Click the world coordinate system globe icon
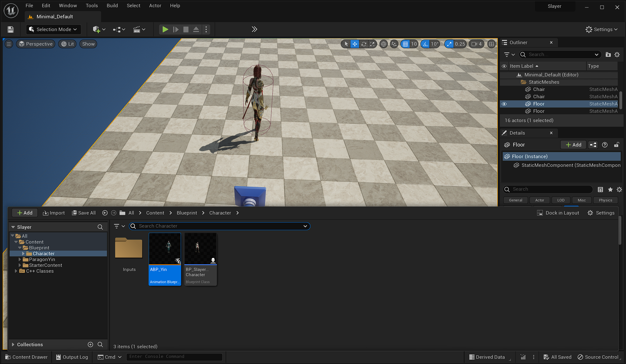This screenshot has height=364, width=626. coord(384,44)
